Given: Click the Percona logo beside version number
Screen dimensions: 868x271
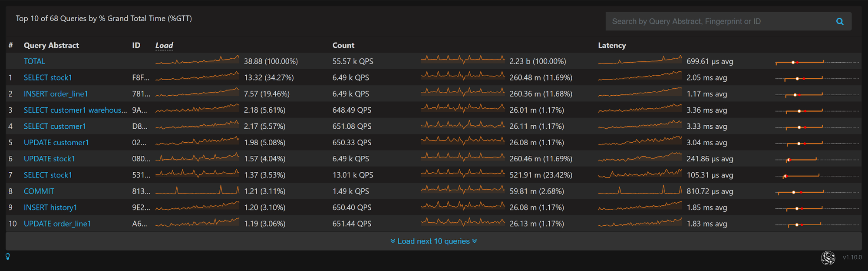Looking at the screenshot, I should (x=828, y=258).
